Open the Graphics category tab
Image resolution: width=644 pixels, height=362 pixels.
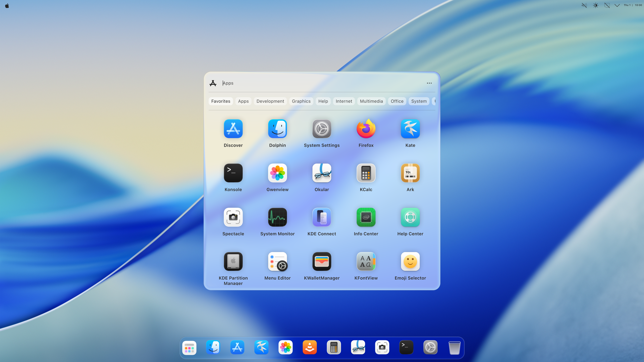(301, 101)
